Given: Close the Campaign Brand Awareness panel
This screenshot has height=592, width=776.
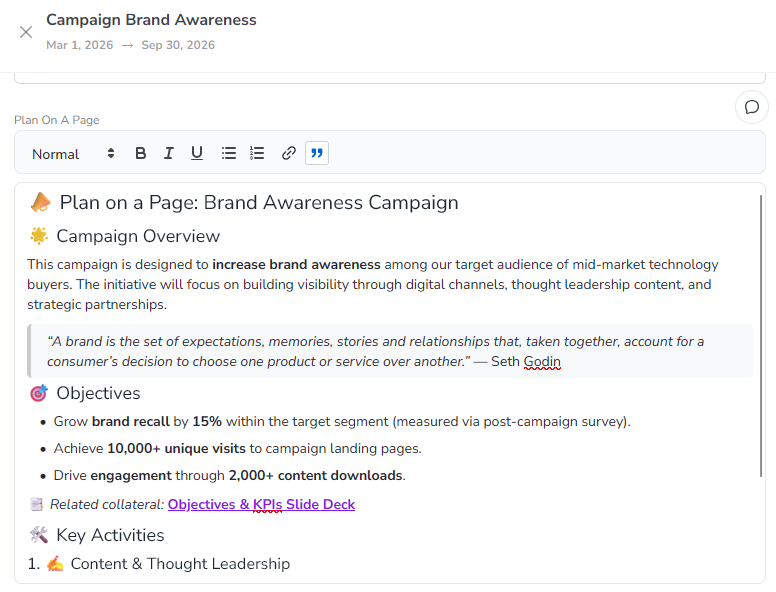Looking at the screenshot, I should point(26,32).
